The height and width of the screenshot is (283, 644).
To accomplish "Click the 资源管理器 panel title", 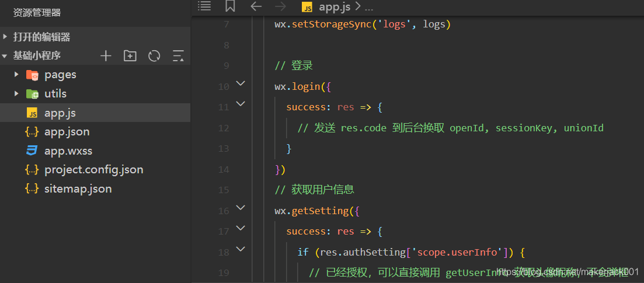I will 37,13.
